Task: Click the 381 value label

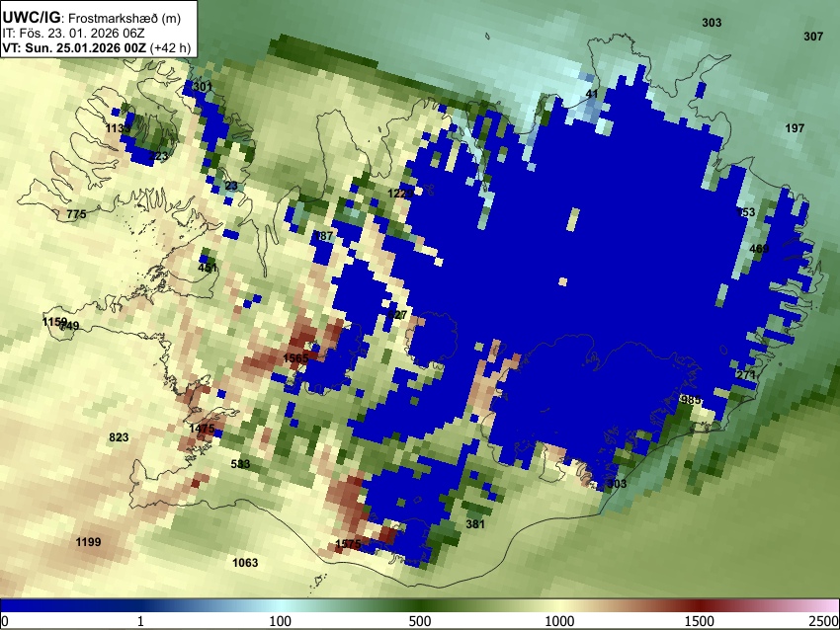Action: [475, 524]
